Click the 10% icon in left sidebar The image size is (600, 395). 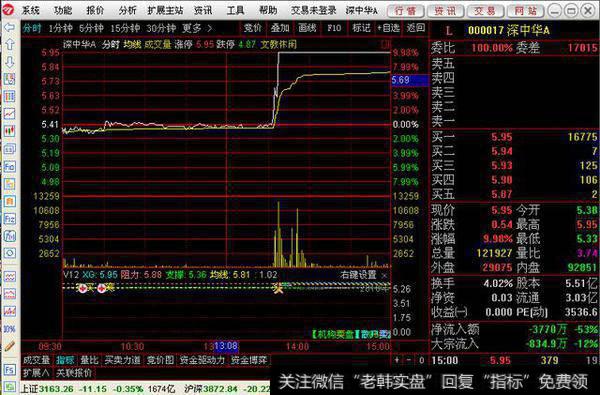pos(9,329)
